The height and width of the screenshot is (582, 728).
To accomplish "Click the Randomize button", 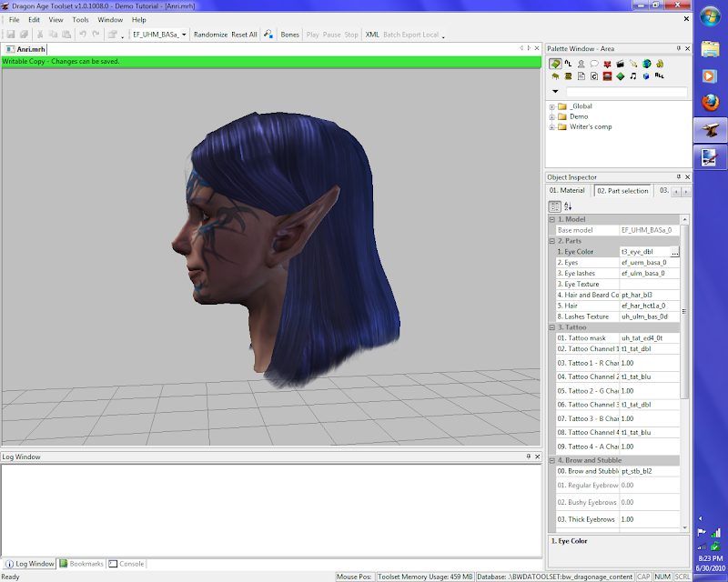I will [210, 35].
